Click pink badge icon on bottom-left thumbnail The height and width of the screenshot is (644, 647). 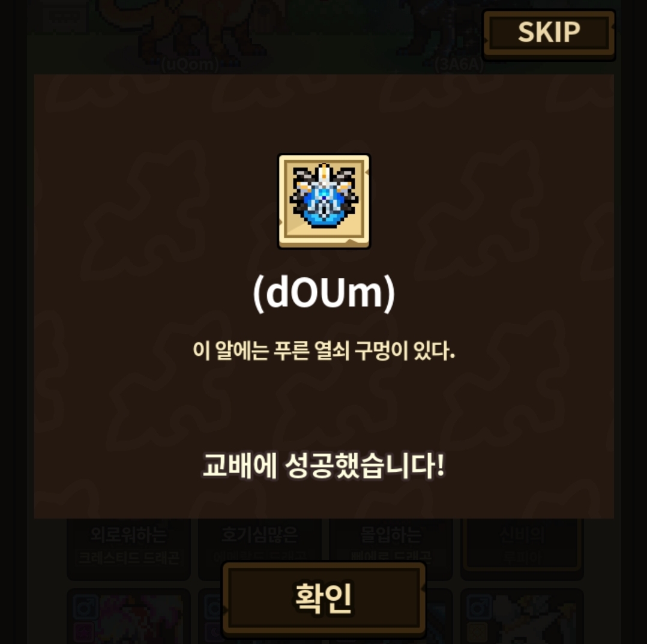(x=85, y=633)
